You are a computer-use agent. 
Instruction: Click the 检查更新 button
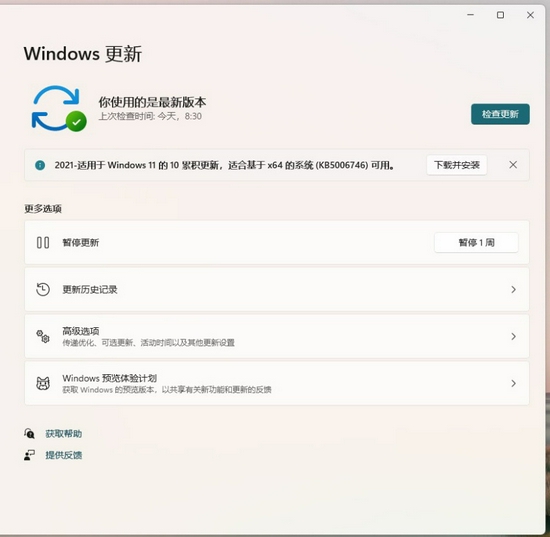(x=500, y=114)
